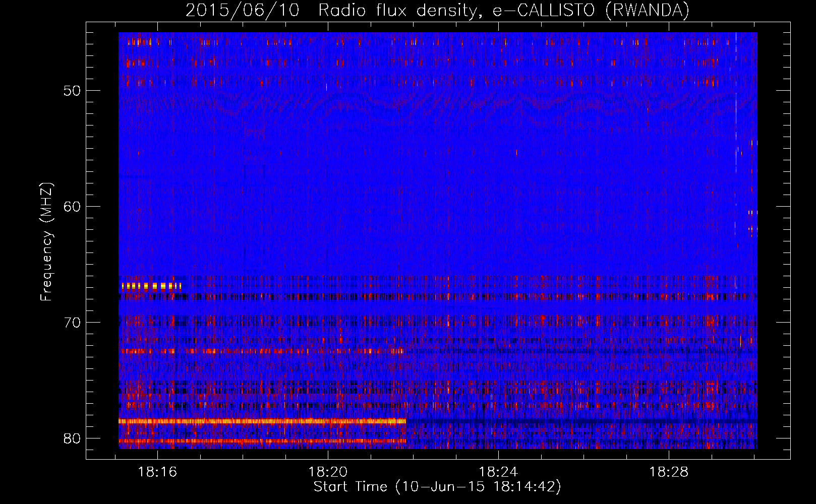Click the 18:16 time tick label
Screen dimensions: 816x504
tap(157, 472)
